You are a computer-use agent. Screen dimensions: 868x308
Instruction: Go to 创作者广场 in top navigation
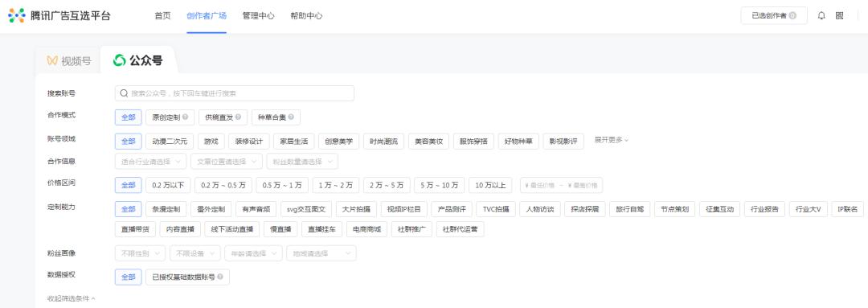coord(207,16)
